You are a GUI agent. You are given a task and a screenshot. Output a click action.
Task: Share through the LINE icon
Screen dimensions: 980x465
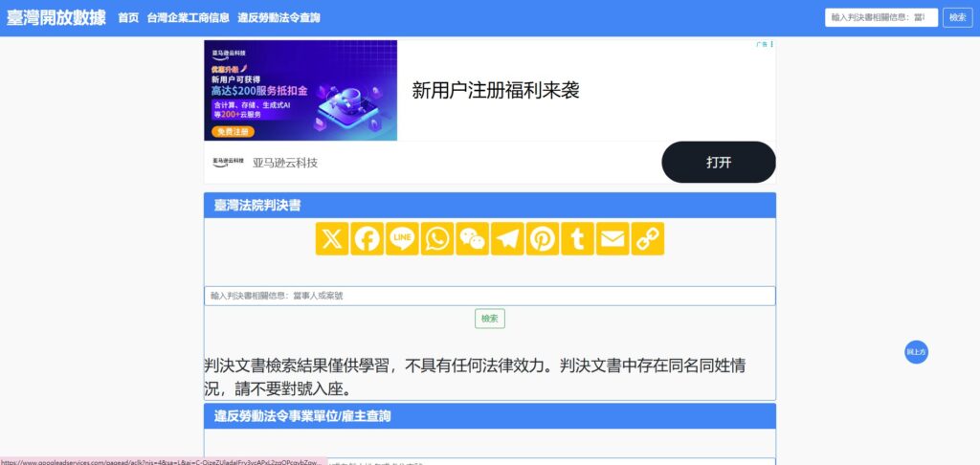pyautogui.click(x=402, y=239)
